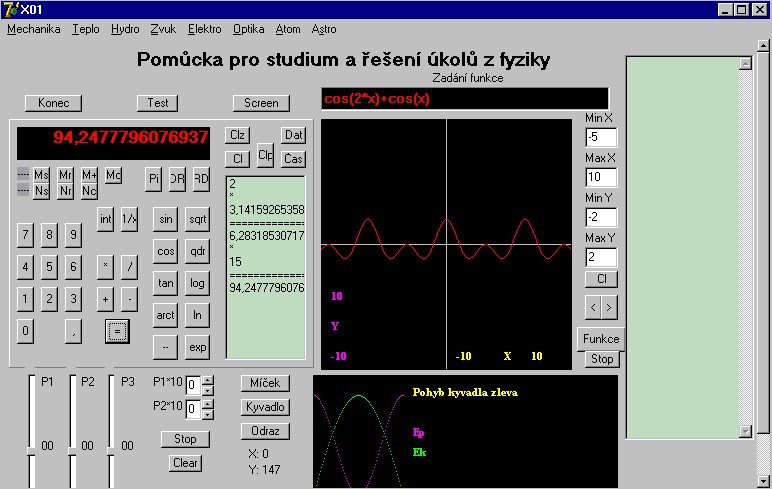Click the sqrt function button
772x489 pixels.
pos(197,219)
